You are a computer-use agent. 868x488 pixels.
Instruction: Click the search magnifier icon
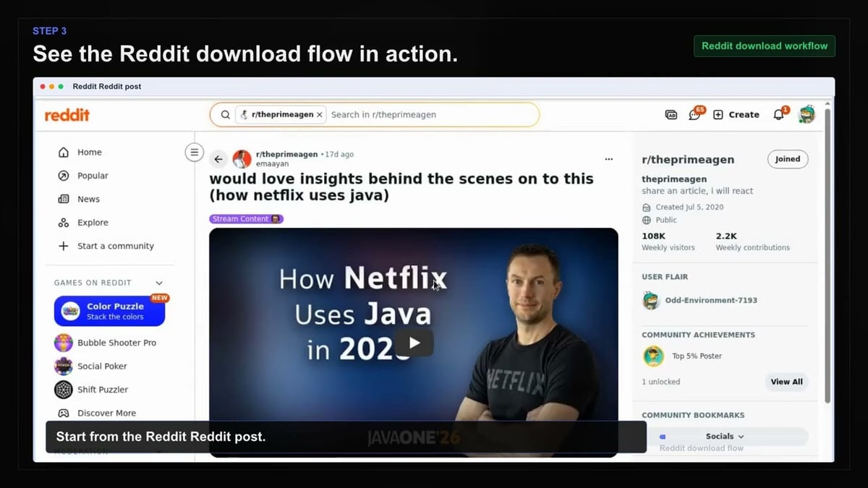pyautogui.click(x=226, y=114)
